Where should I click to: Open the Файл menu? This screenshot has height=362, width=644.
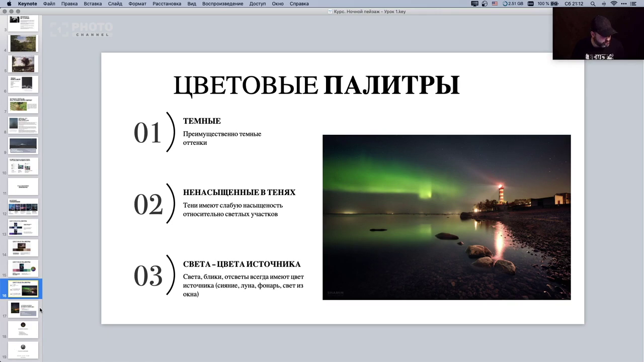49,4
